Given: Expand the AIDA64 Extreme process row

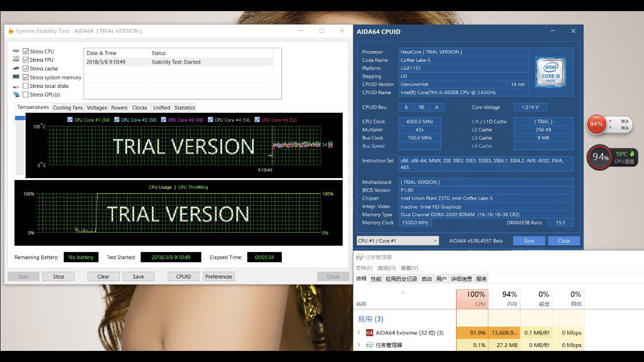Looking at the screenshot, I should point(359,333).
